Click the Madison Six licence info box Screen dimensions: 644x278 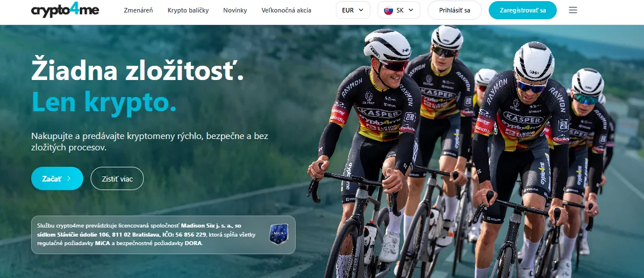(x=163, y=235)
